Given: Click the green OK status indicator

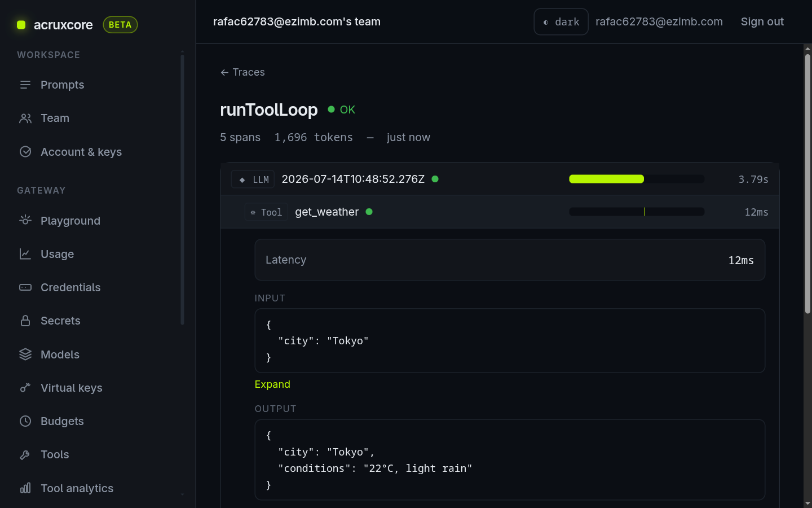Looking at the screenshot, I should click(x=342, y=110).
